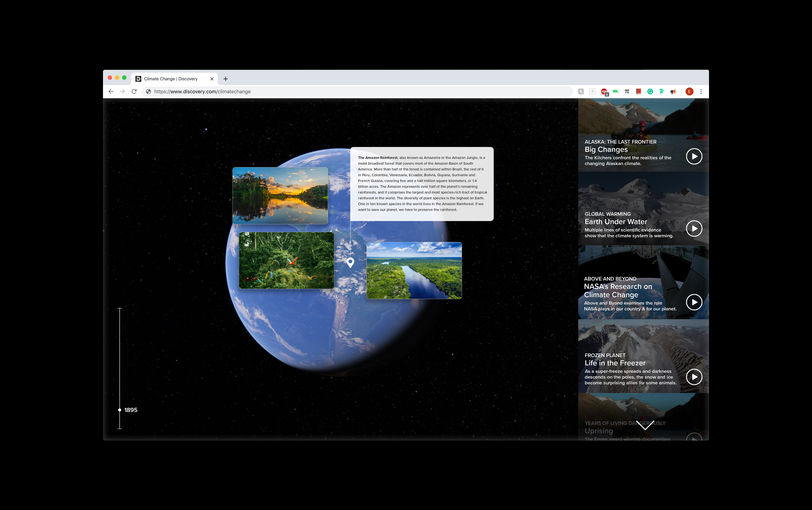The image size is (812, 510).
Task: Click the green W. extension icon
Action: point(616,91)
